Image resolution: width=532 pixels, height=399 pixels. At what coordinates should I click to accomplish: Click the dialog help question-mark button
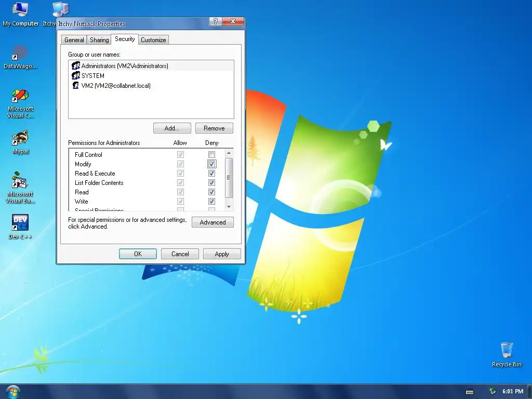pos(216,21)
